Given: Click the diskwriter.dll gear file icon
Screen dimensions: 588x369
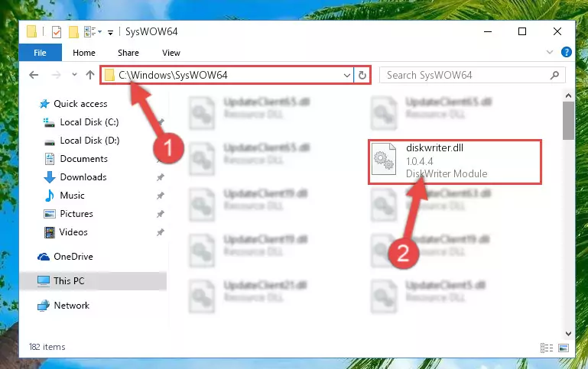Looking at the screenshot, I should (384, 159).
